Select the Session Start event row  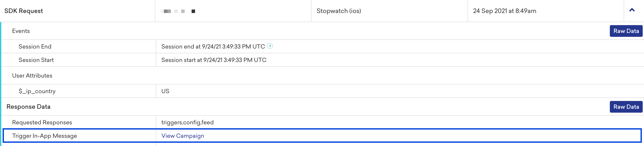point(322,60)
